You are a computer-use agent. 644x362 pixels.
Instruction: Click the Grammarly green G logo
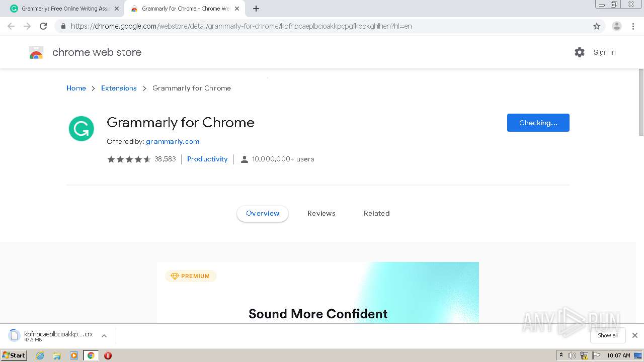(x=82, y=129)
